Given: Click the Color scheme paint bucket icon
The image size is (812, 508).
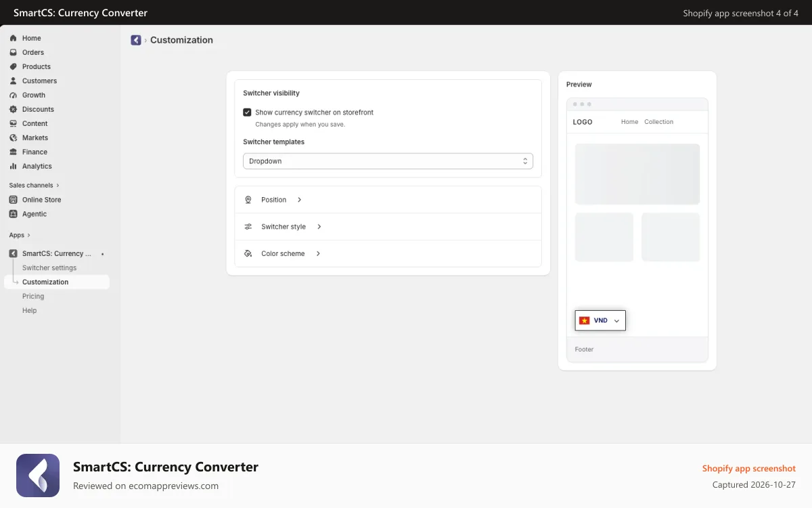Looking at the screenshot, I should coord(248,253).
